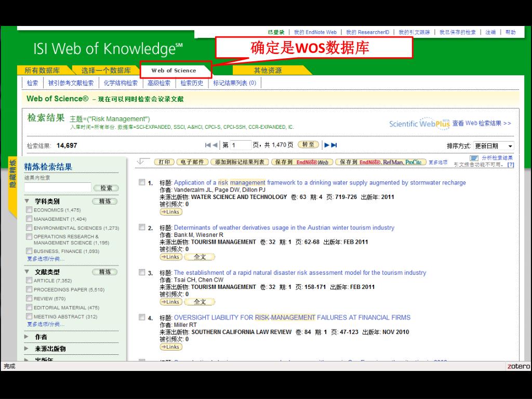Click 添加到标记结果列表 button
Viewport: 532px width, 399px height.
[240, 162]
